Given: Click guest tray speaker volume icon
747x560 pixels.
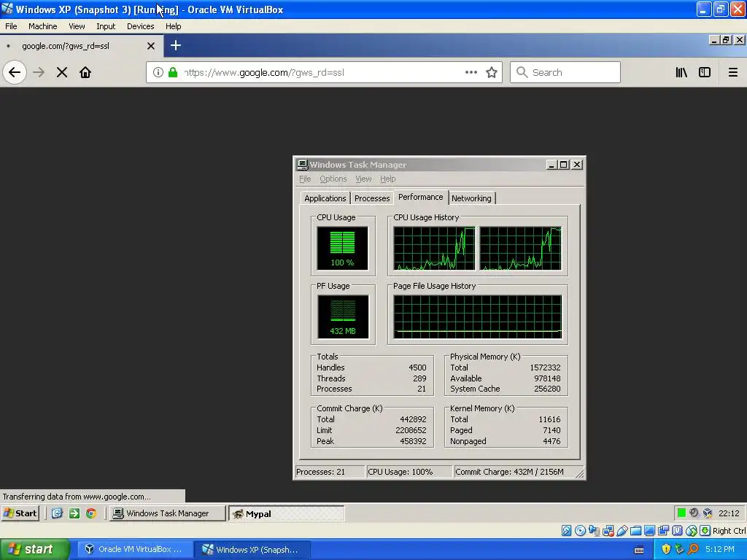Looking at the screenshot, I should [694, 513].
